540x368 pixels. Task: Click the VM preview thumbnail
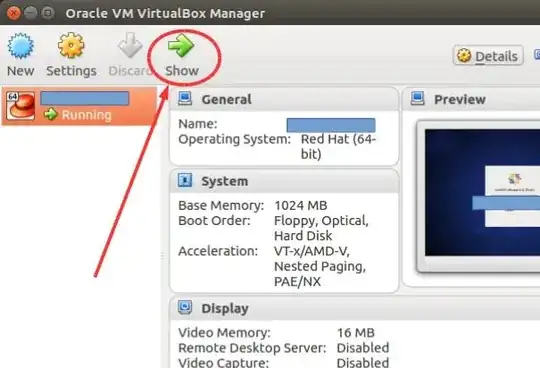click(482, 193)
